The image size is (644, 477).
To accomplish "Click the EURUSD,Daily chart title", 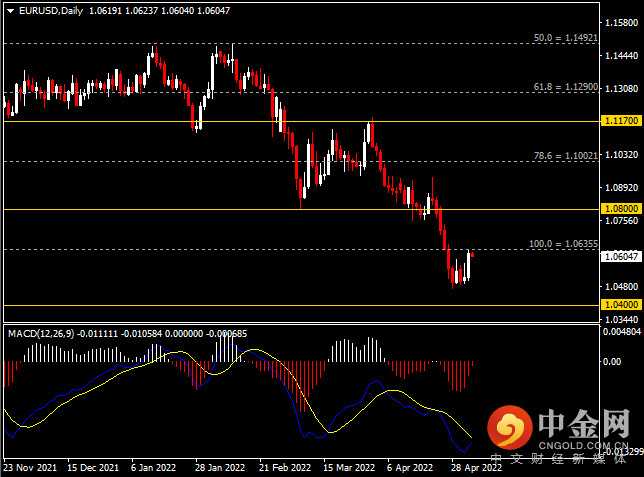I will 51,11.
